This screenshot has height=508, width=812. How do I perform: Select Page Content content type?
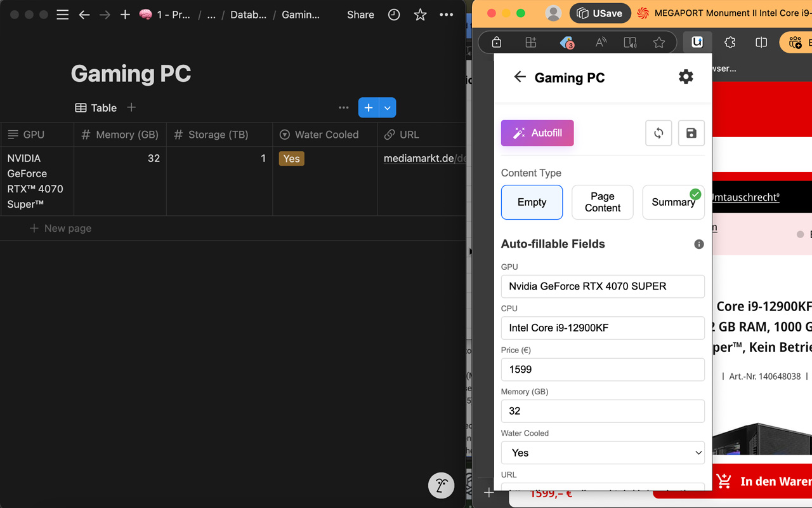(x=603, y=203)
